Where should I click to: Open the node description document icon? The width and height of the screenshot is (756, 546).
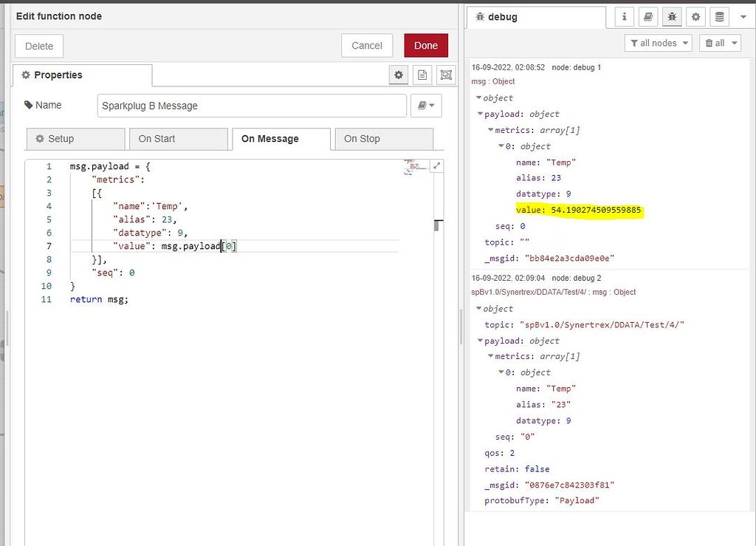422,75
